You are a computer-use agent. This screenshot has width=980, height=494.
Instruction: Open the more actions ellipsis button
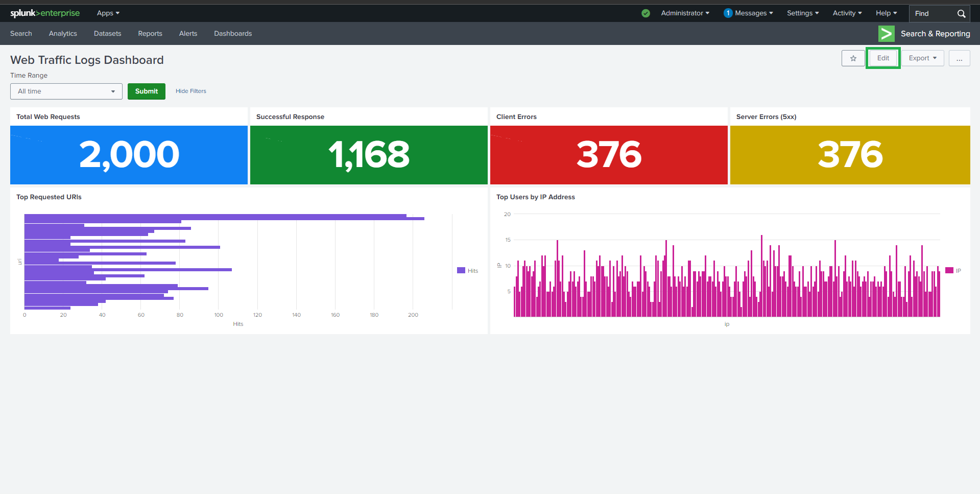959,58
